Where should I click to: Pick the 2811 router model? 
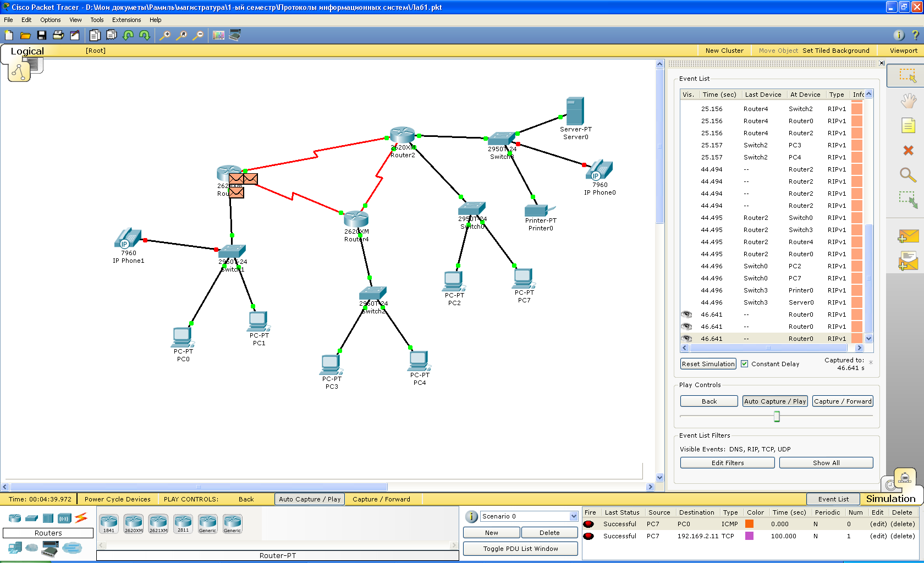pos(183,523)
